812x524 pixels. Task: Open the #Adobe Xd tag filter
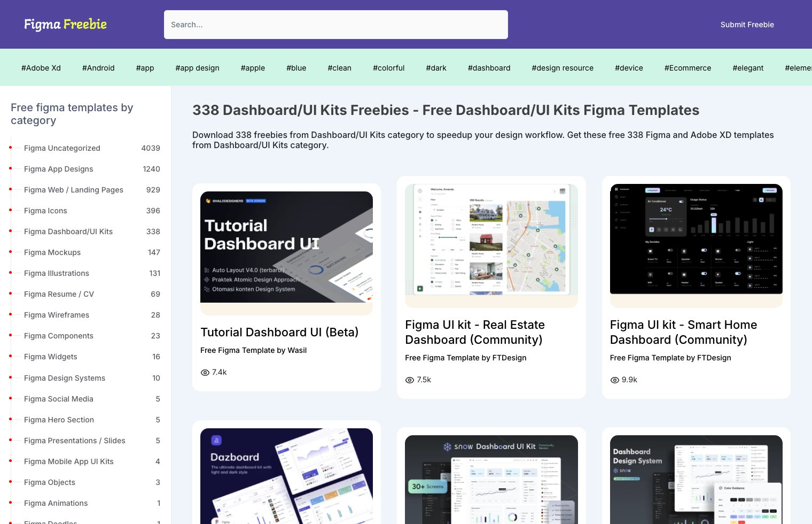tap(41, 68)
